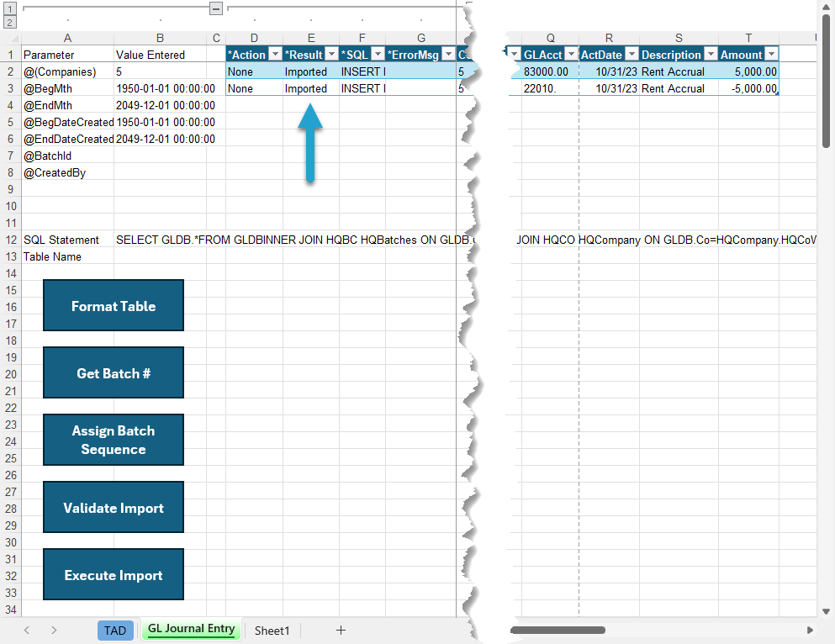Open the GLAcct column filter dropdown
The width and height of the screenshot is (835, 644).
[x=572, y=54]
